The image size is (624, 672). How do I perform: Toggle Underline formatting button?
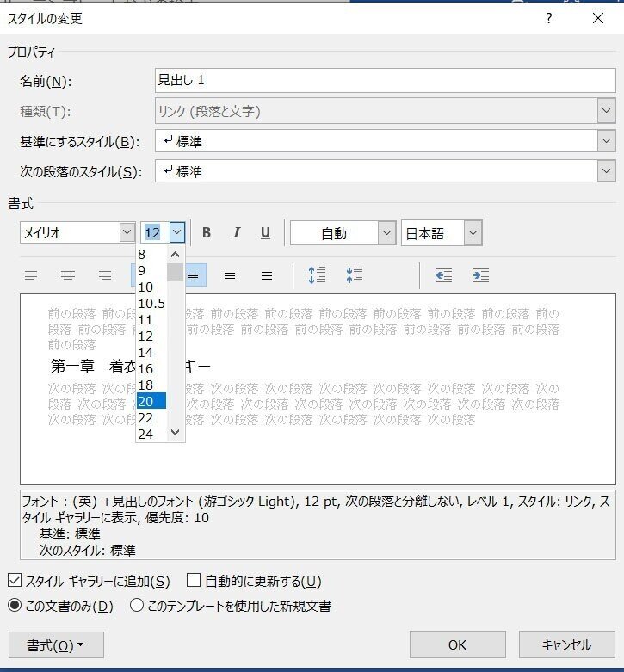265,232
